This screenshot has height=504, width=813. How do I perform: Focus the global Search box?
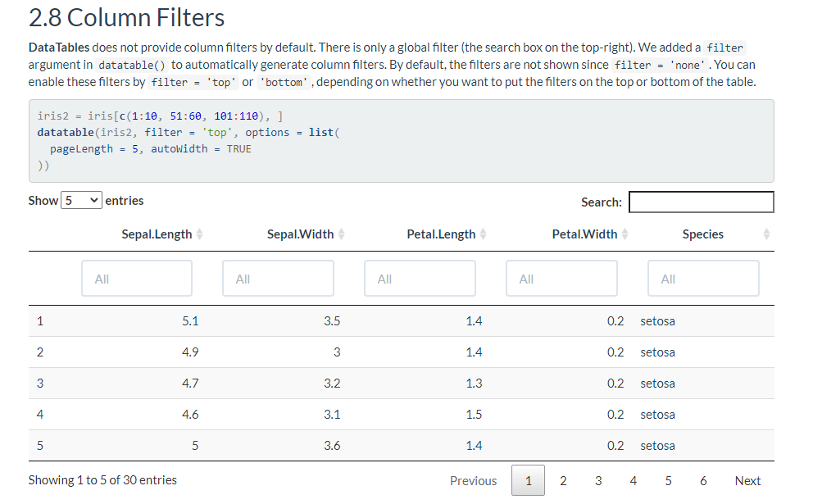701,202
